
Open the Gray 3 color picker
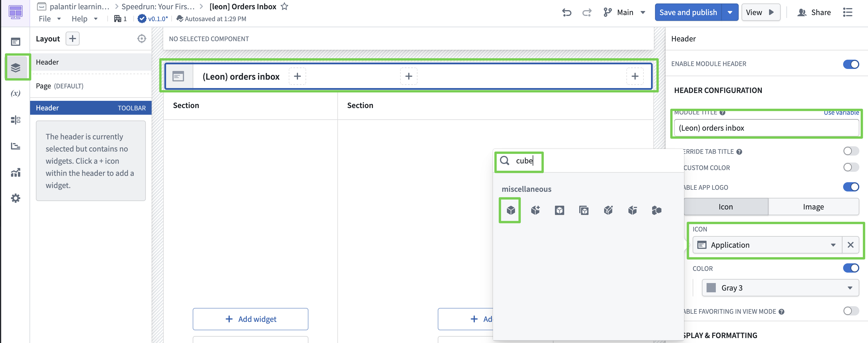pyautogui.click(x=780, y=288)
